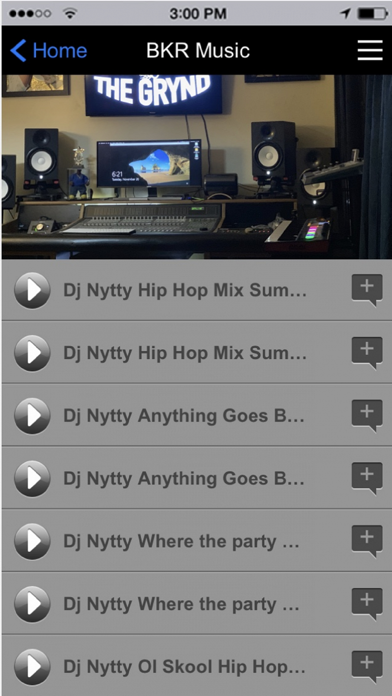Comment on the first Hip Hop Mix Sum… track

[367, 290]
